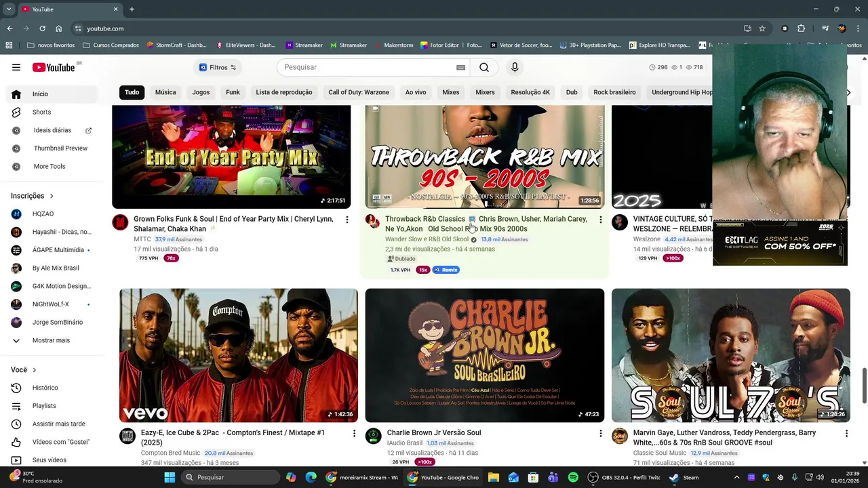Go back in Chrome
Viewport: 868px width, 488px height.
coord(9,28)
